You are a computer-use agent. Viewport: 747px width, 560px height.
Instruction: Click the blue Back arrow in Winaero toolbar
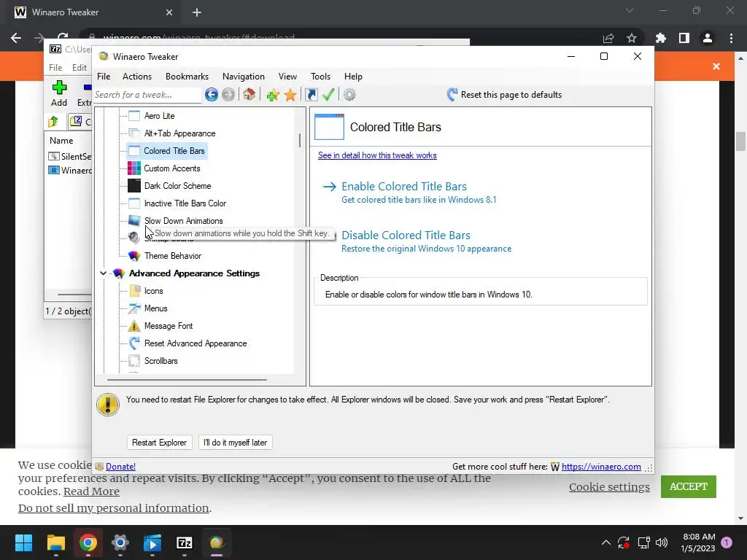click(x=211, y=95)
